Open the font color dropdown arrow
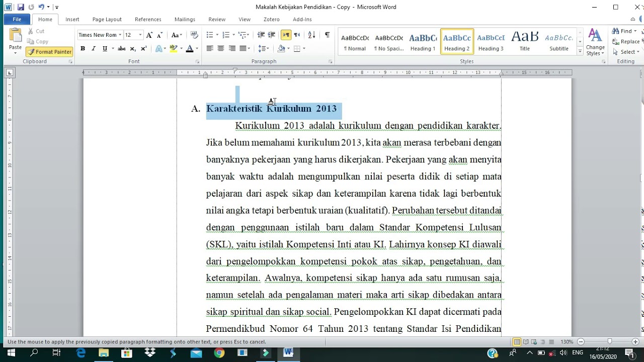Viewport: 644px width, 362px height. click(x=197, y=49)
